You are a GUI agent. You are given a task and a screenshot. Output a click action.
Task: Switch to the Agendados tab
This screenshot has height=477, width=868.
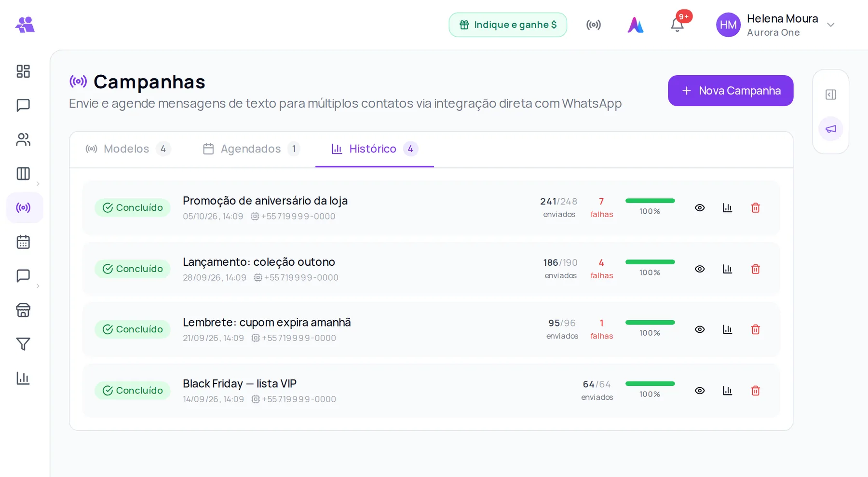tap(251, 149)
